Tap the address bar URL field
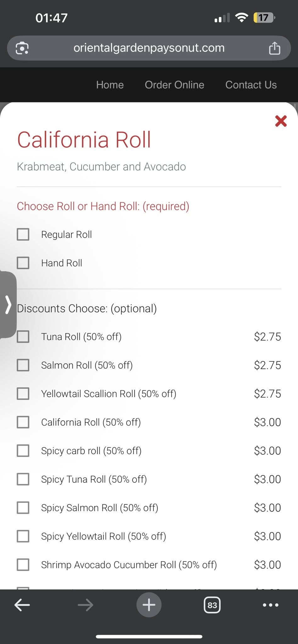Screen dimensions: 298x644 (x=149, y=48)
